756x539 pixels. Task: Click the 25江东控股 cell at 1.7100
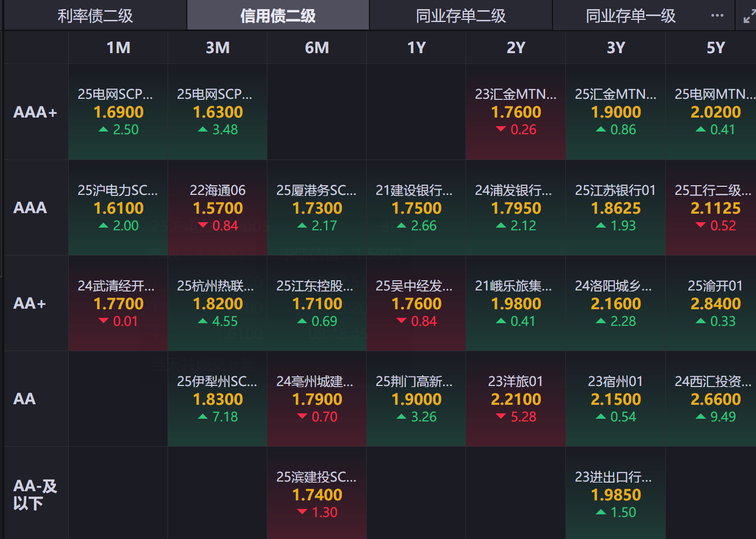(x=317, y=303)
